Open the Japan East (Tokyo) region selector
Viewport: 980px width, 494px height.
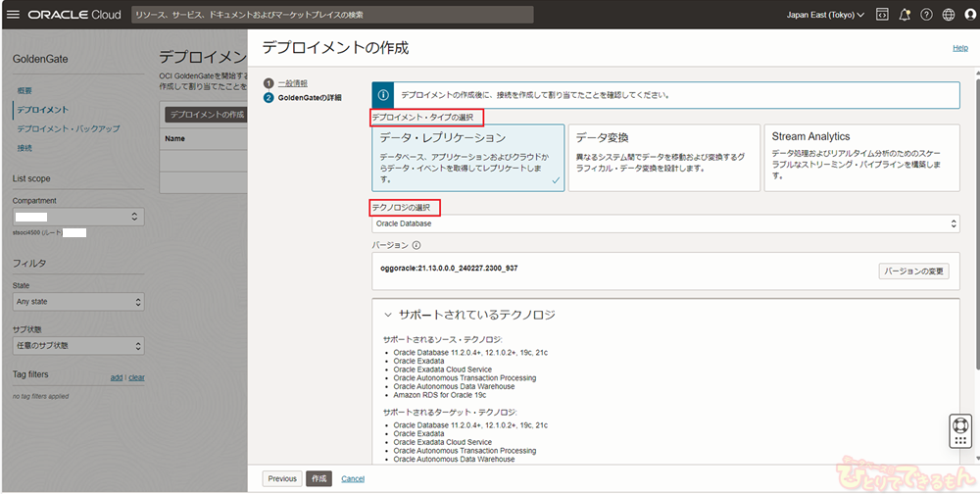pyautogui.click(x=825, y=15)
